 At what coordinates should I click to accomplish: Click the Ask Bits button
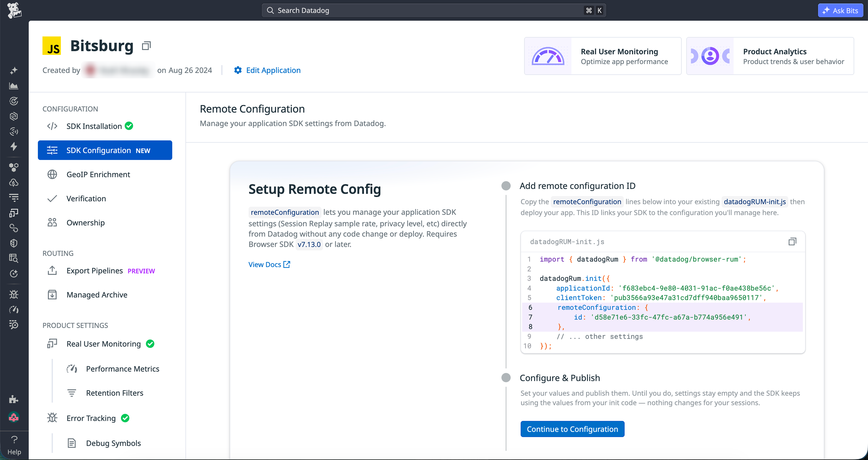pos(840,10)
